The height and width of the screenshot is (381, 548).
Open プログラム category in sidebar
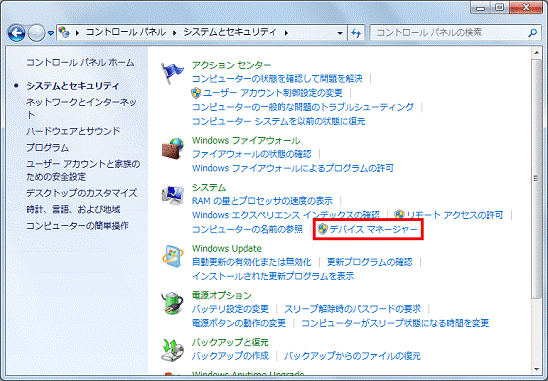48,148
